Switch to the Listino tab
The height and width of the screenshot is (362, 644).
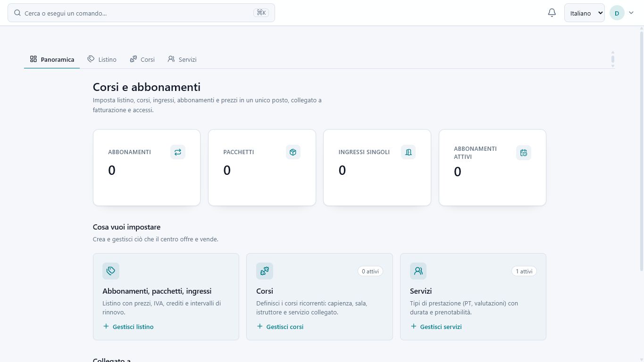(x=102, y=59)
